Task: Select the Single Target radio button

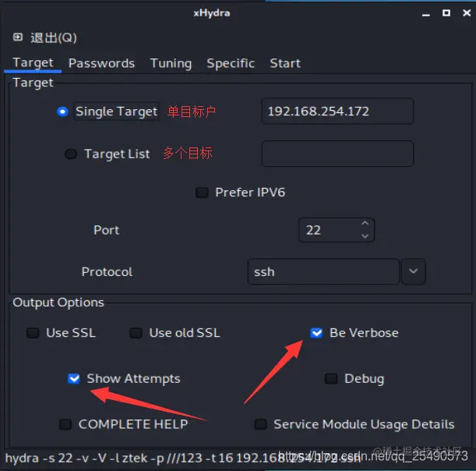Action: point(62,112)
